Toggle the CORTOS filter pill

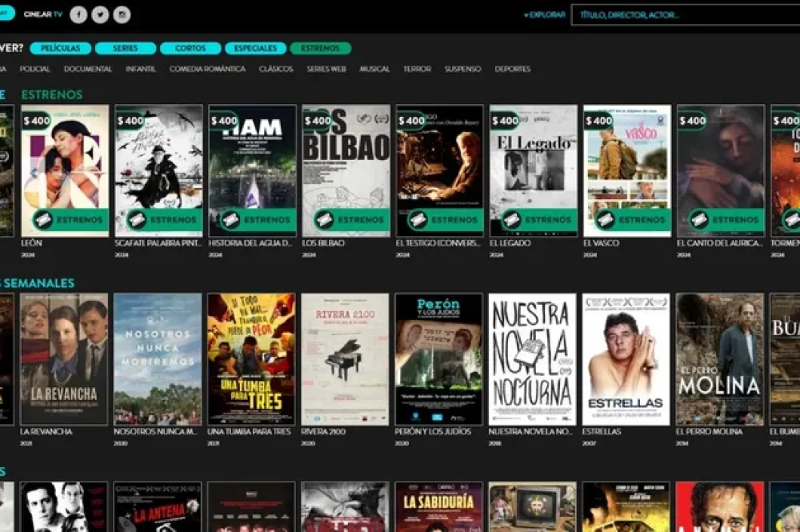coord(190,48)
